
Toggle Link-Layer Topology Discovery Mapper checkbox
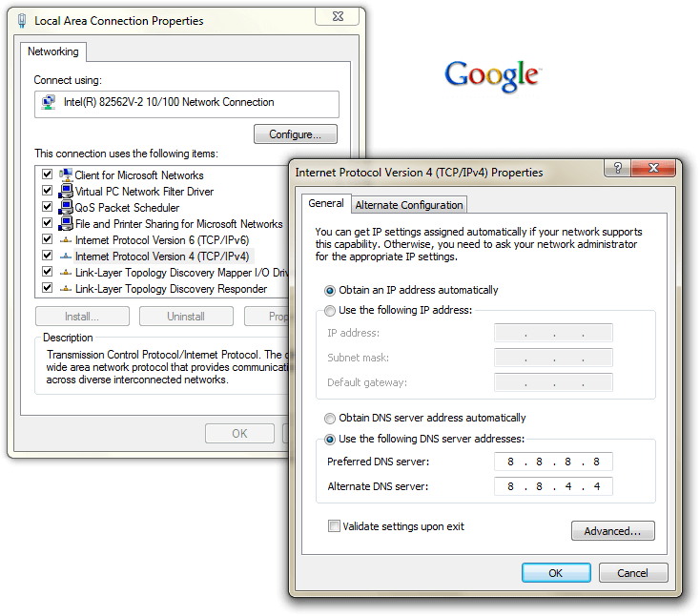click(47, 272)
